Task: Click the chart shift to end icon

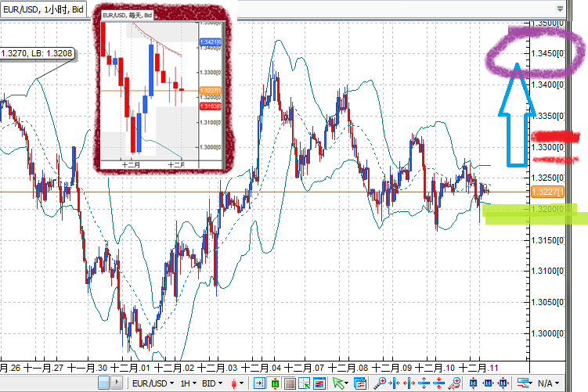Action: coord(259,383)
